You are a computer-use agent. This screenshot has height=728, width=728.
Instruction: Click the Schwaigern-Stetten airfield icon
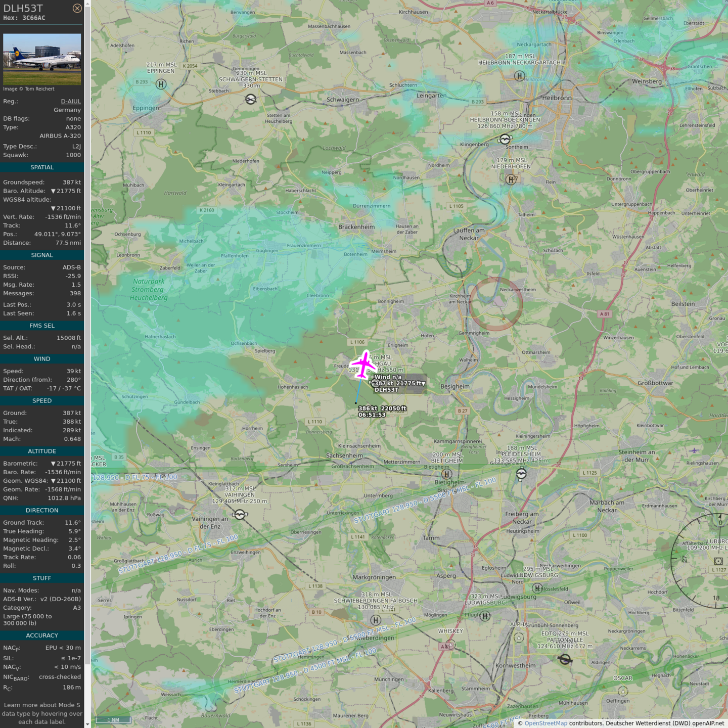(x=251, y=100)
